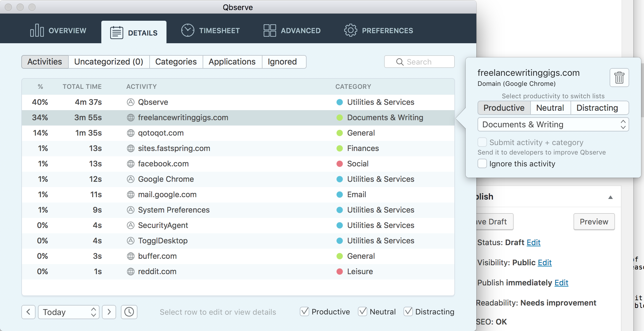Click app icon beside SecurityAgent
The height and width of the screenshot is (331, 644).
click(131, 225)
